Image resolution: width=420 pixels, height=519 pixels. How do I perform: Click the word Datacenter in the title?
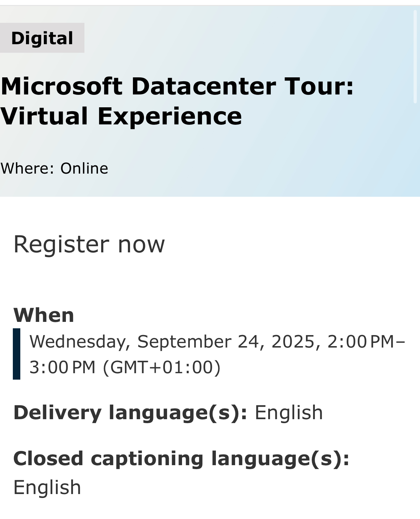click(203, 86)
